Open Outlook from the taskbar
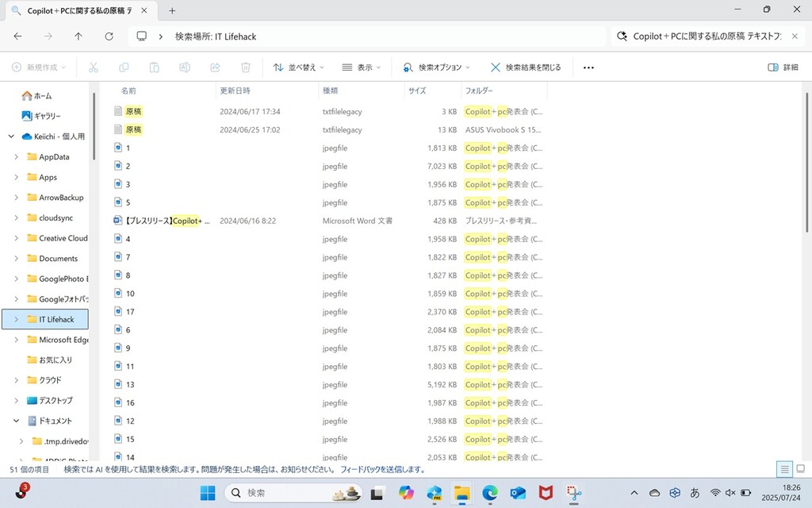 [518, 492]
